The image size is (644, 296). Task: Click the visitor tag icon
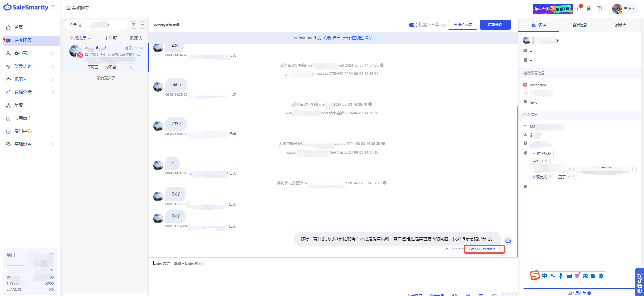525,153
